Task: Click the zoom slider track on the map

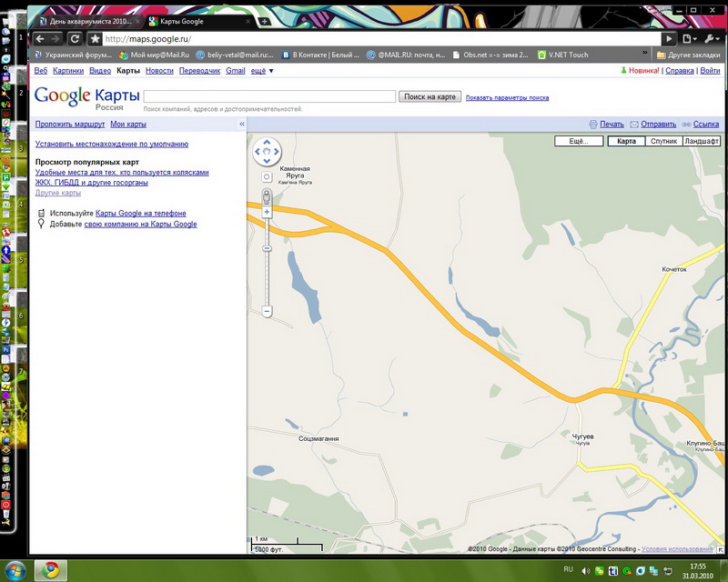Action: coord(267,273)
